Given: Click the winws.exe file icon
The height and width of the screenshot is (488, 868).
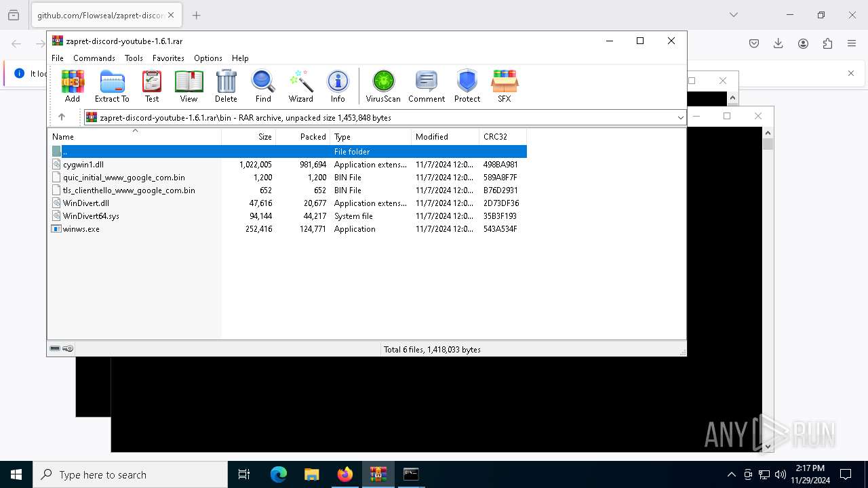Looking at the screenshot, I should [x=56, y=229].
